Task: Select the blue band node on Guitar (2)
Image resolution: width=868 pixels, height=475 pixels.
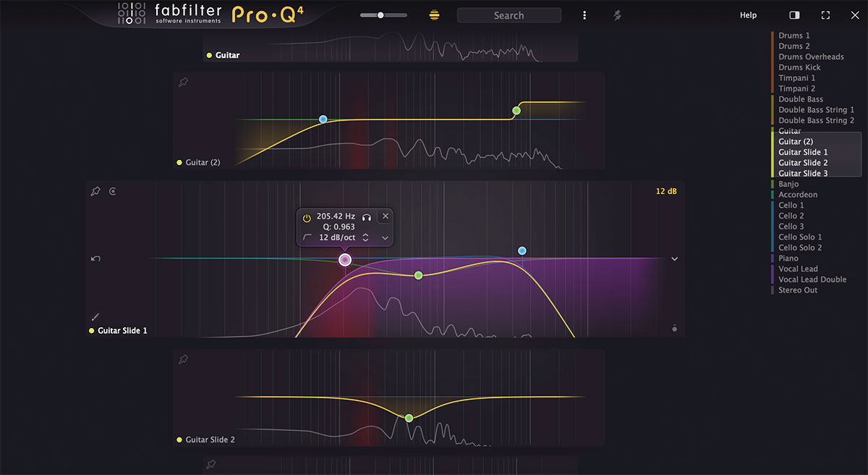Action: (x=323, y=119)
